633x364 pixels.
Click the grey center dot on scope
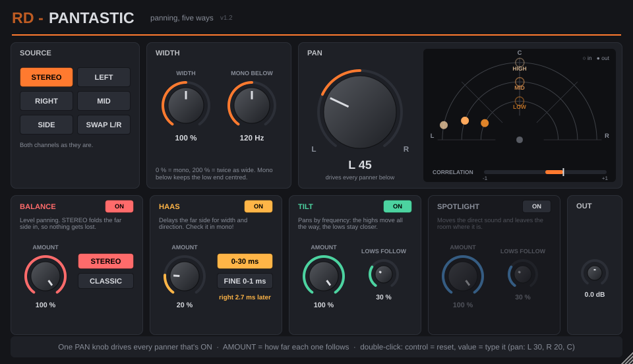(x=520, y=140)
